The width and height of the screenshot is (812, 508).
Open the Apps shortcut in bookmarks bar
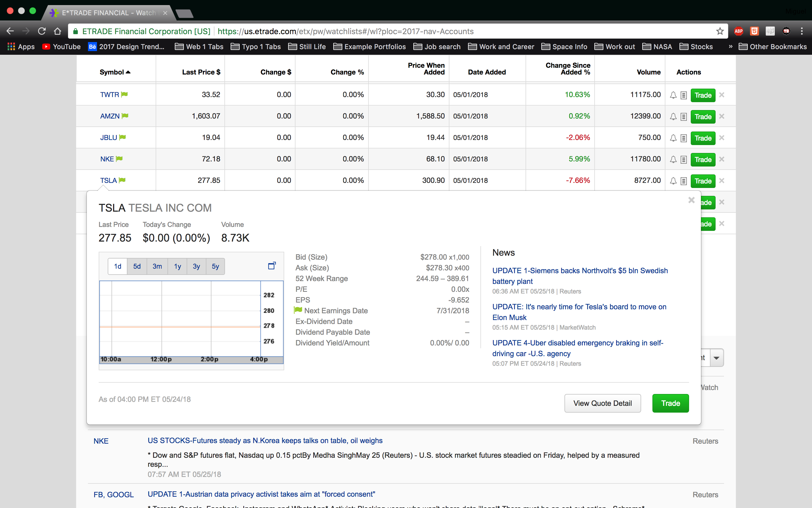[21, 47]
